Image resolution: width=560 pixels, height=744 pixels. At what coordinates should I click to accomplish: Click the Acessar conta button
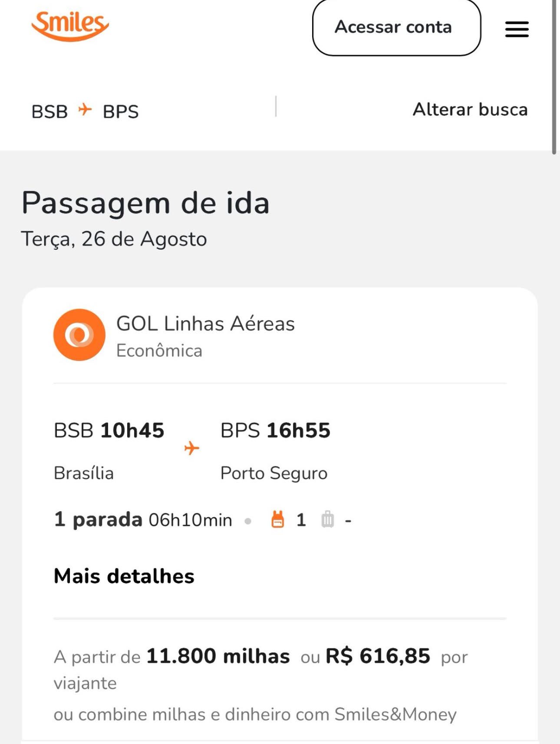tap(396, 27)
